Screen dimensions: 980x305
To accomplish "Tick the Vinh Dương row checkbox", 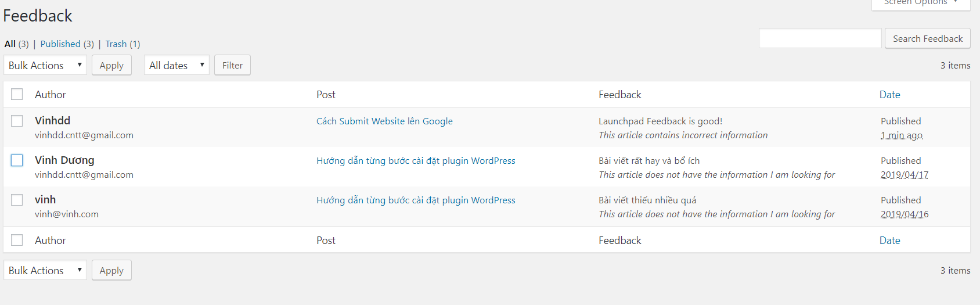I will (17, 160).
